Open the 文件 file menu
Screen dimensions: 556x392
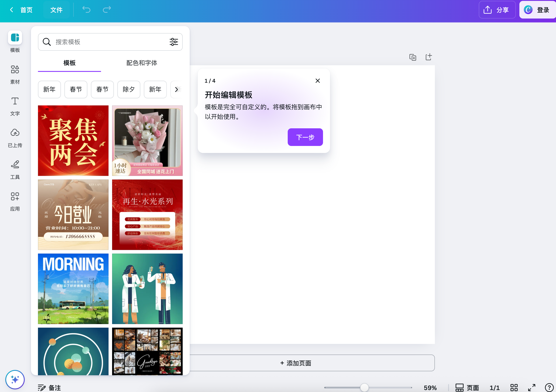(x=56, y=10)
